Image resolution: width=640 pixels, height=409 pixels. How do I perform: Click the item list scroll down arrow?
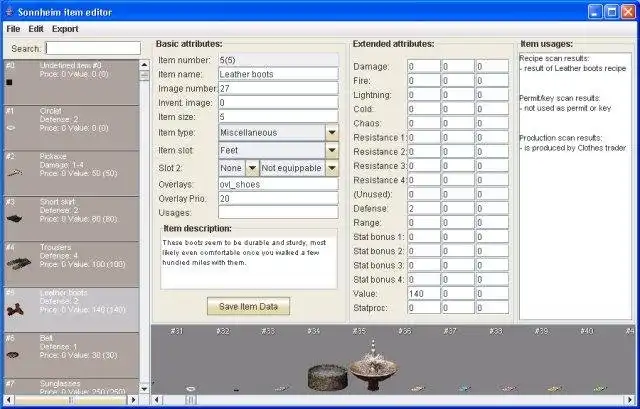point(144,389)
